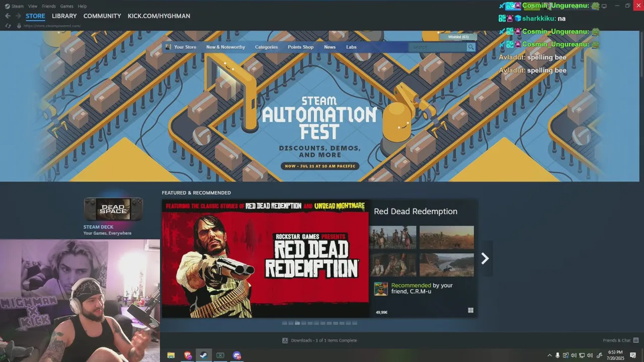The height and width of the screenshot is (362, 644).
Task: Open the Xbox Game Bar taskbar icon
Action: click(220, 355)
